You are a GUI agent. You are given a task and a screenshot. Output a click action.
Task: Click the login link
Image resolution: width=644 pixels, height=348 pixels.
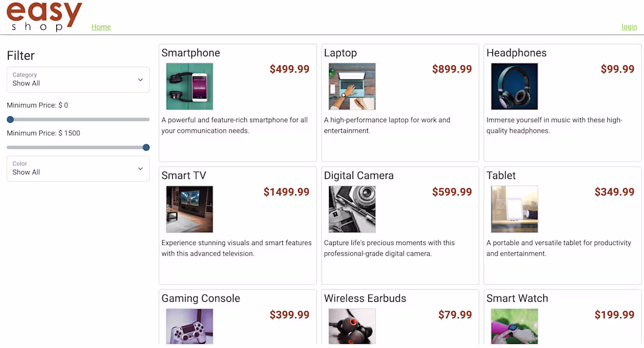point(629,27)
